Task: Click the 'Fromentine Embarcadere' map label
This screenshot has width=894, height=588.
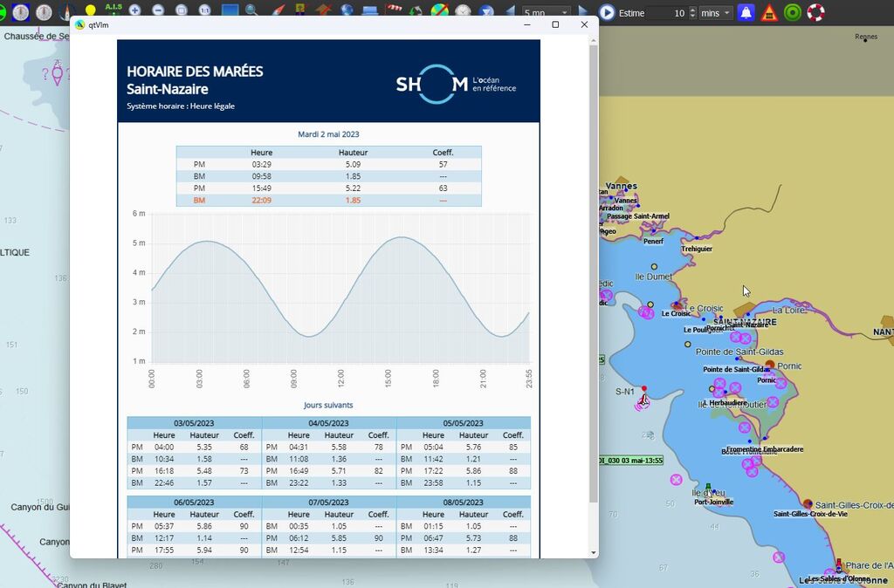Action: 765,449
